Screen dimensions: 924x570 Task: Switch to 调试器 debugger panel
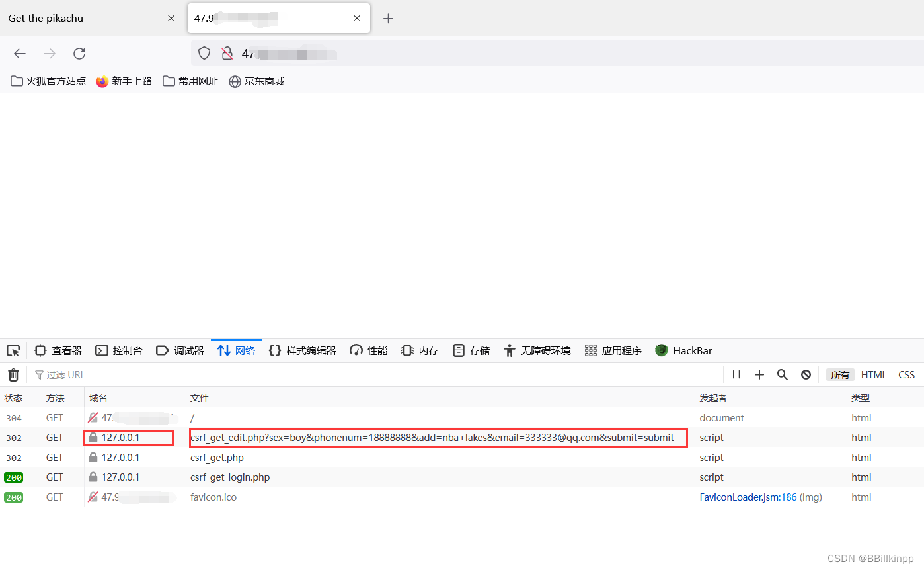pos(180,350)
